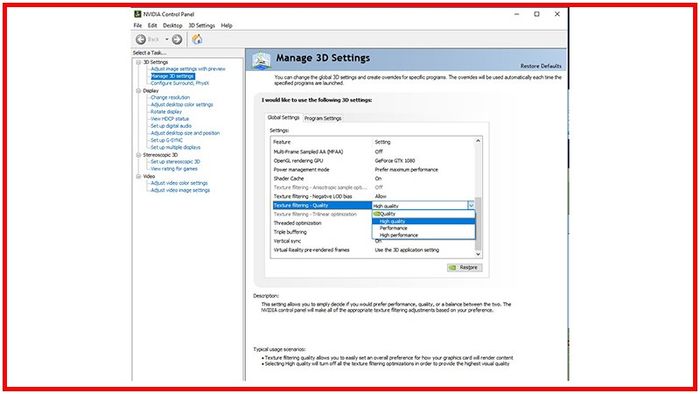Screen dimensions: 700x394
Task: Open Set up G-SYNC page
Action: pyautogui.click(x=167, y=141)
